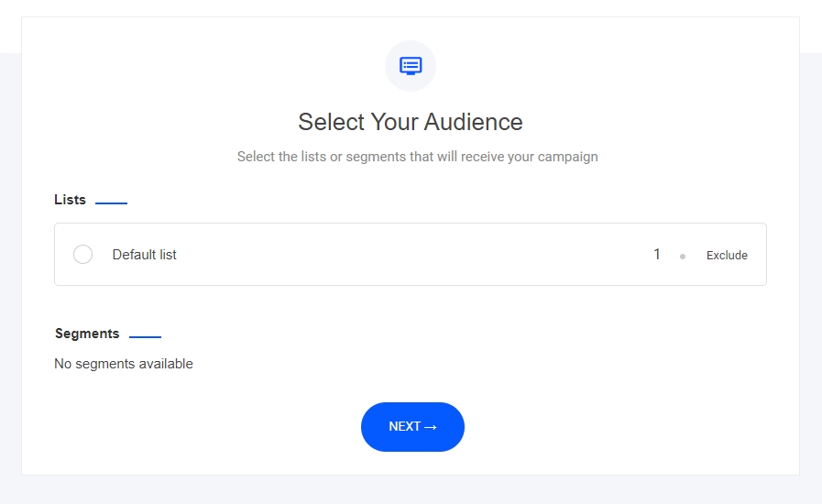The image size is (822, 504).
Task: Click the blue underline beside Lists
Action: (111, 203)
